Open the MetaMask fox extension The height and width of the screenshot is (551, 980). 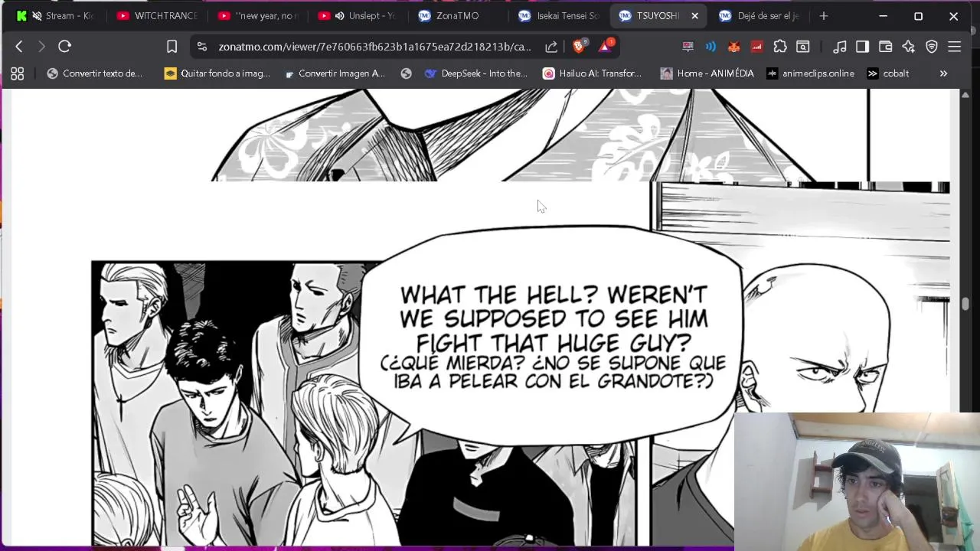pyautogui.click(x=733, y=47)
